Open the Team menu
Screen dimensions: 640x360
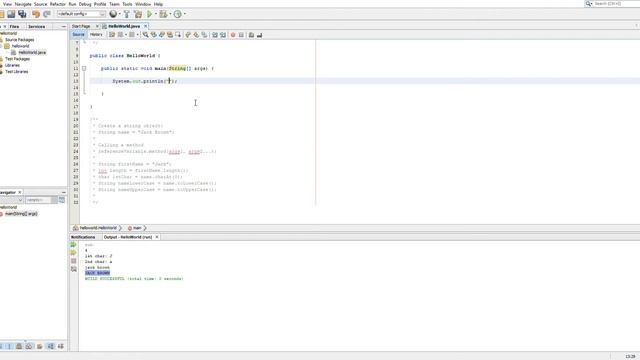click(x=114, y=4)
